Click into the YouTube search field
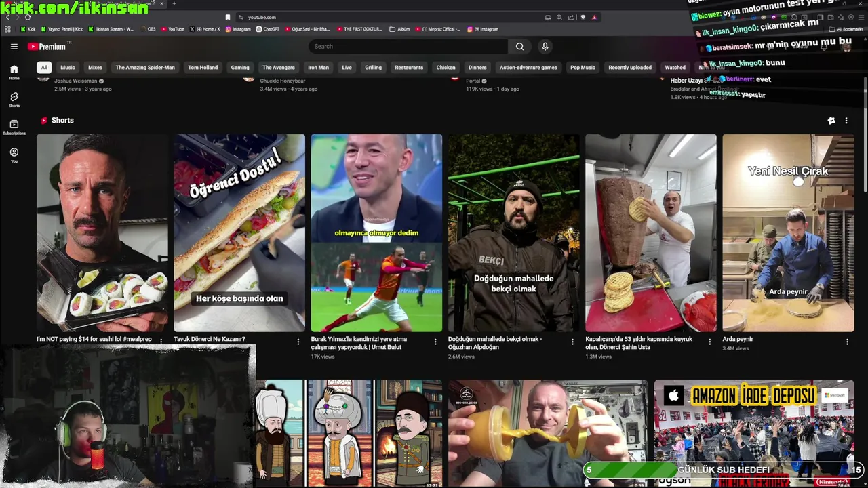 pos(408,47)
